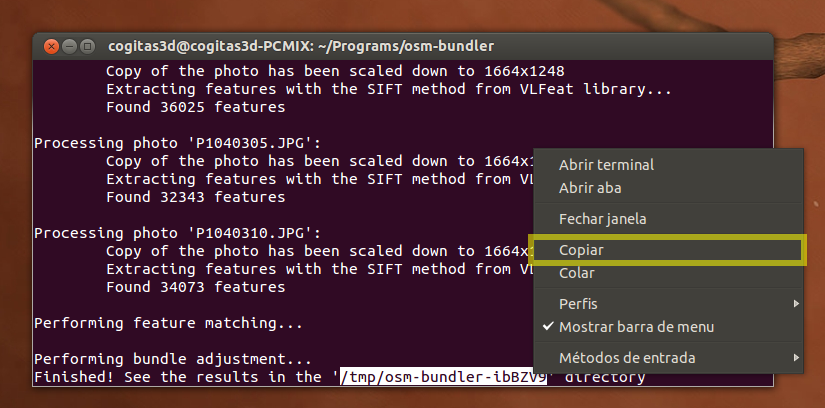This screenshot has height=408, width=825.
Task: Click the Processing photo 'P1040305.JPG' line
Action: [x=177, y=143]
